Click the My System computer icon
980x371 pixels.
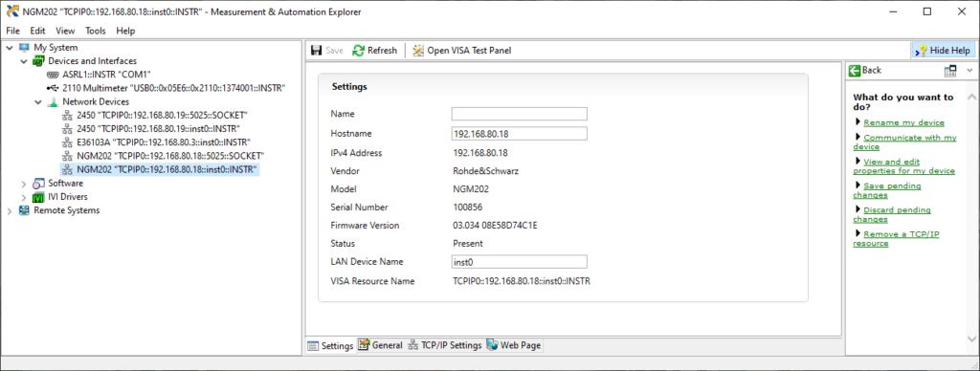pyautogui.click(x=24, y=48)
